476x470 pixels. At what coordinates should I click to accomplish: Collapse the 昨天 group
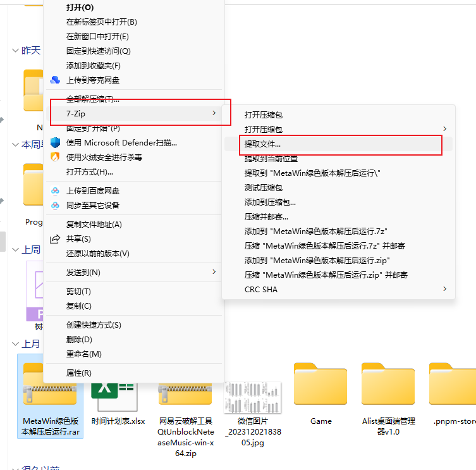(x=15, y=51)
